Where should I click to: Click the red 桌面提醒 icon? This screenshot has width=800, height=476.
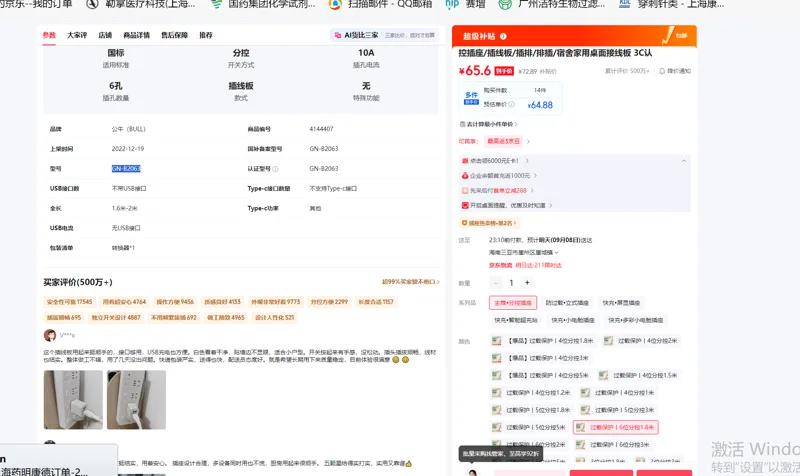(x=465, y=205)
